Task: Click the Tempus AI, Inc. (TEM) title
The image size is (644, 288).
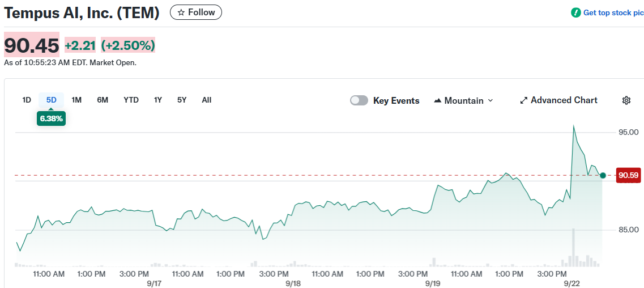Action: tap(82, 12)
